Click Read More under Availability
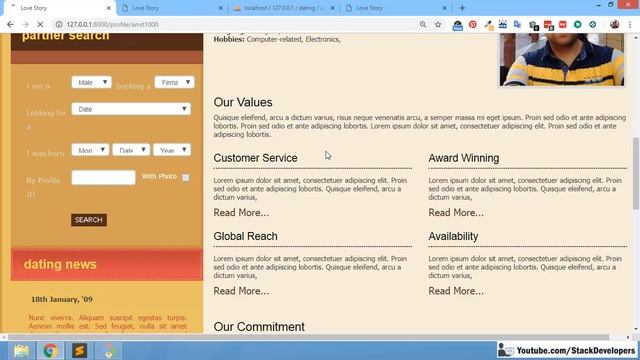The image size is (640, 360). coord(456,291)
